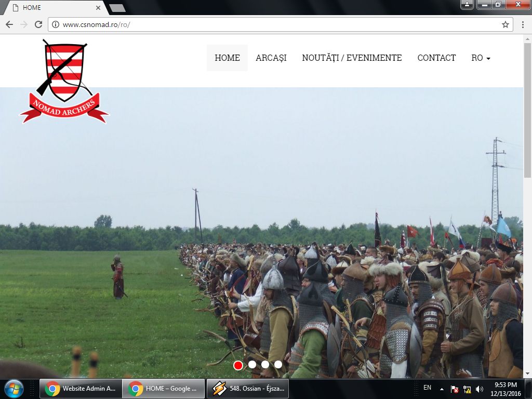Open a new tab button

tap(117, 8)
